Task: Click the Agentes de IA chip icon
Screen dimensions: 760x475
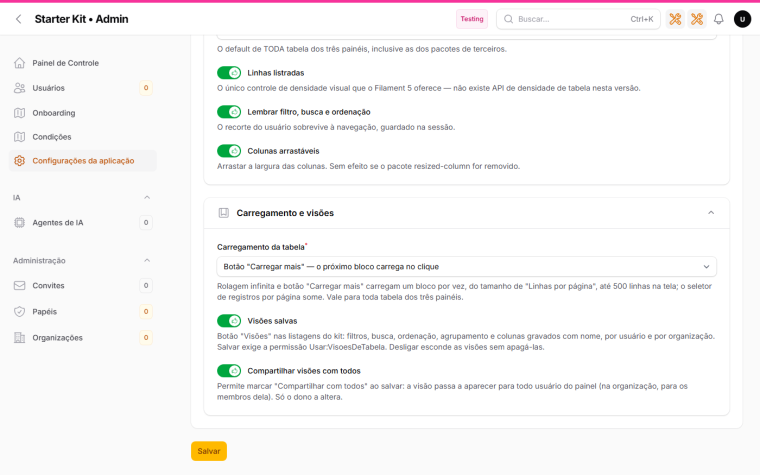Action: 19,222
